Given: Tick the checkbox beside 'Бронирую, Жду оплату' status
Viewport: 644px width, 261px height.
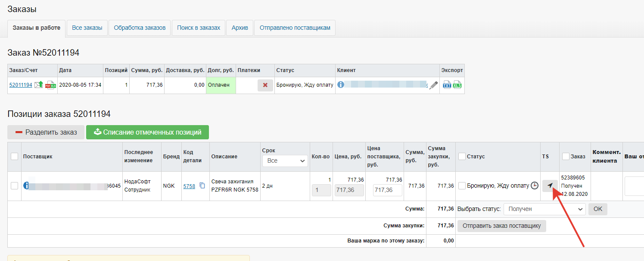Looking at the screenshot, I should pyautogui.click(x=462, y=186).
